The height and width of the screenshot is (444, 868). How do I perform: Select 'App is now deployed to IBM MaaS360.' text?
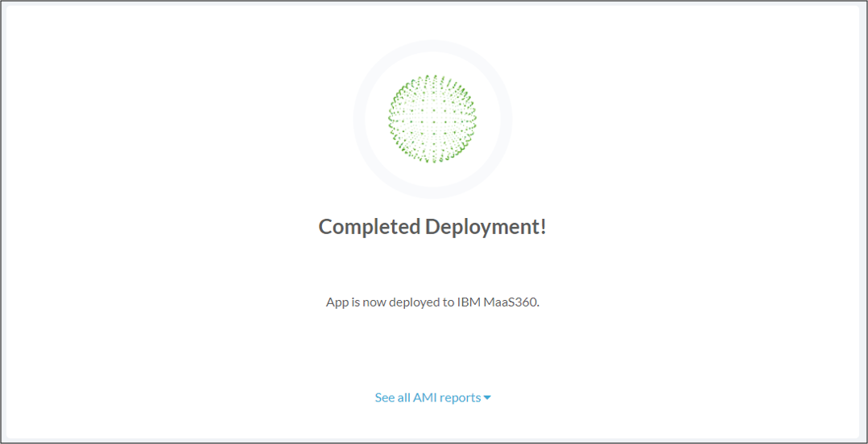coord(432,302)
